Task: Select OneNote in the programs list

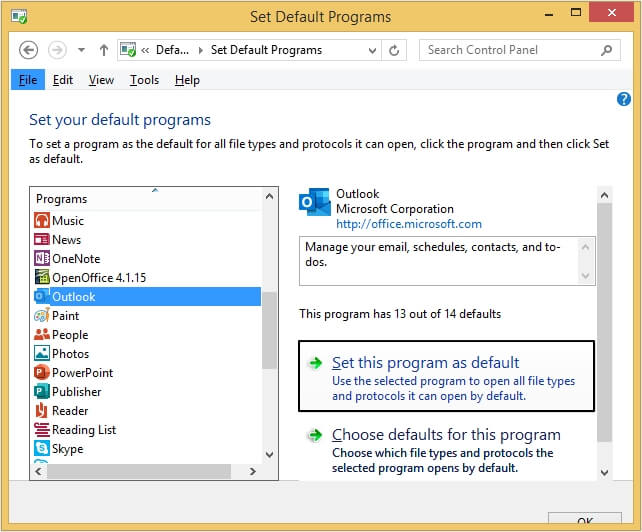Action: point(147,258)
